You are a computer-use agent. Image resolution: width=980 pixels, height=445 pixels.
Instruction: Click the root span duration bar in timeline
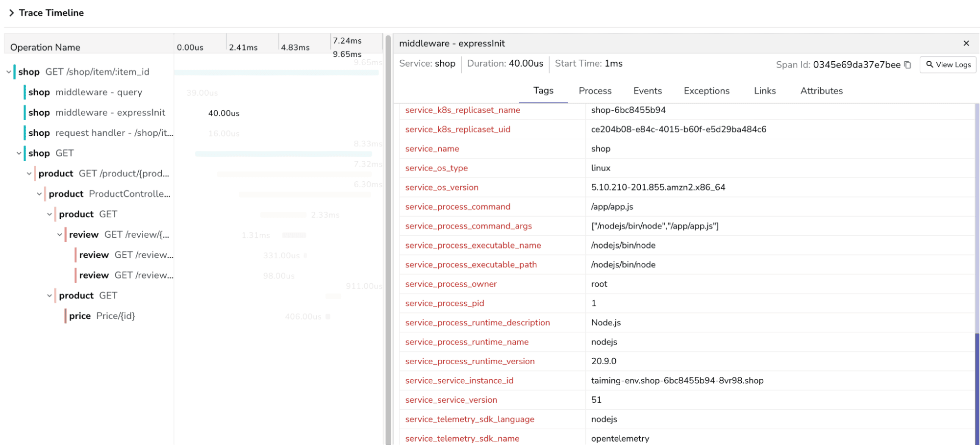point(276,73)
